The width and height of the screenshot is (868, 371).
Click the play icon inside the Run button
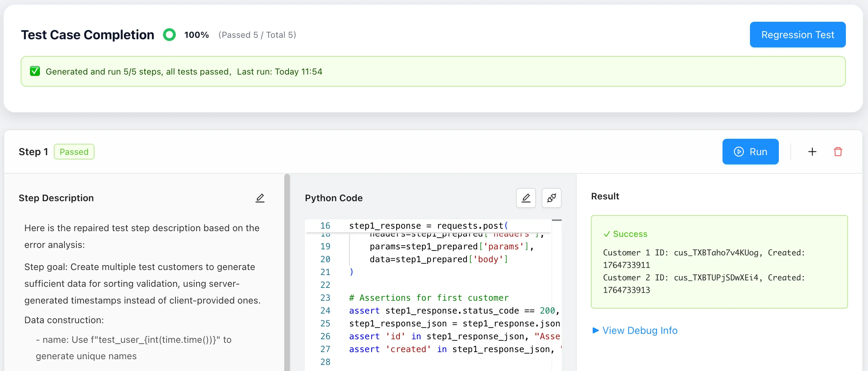pyautogui.click(x=738, y=152)
